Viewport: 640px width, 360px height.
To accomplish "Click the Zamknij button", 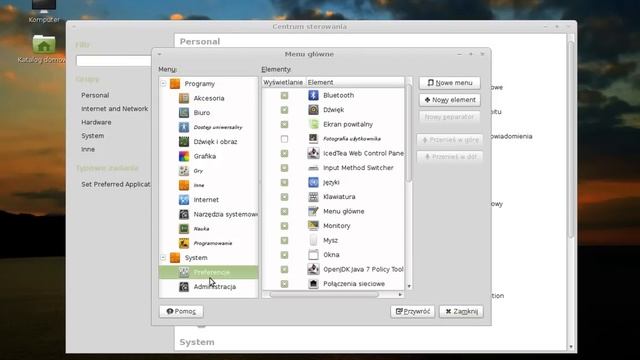I will 461,311.
